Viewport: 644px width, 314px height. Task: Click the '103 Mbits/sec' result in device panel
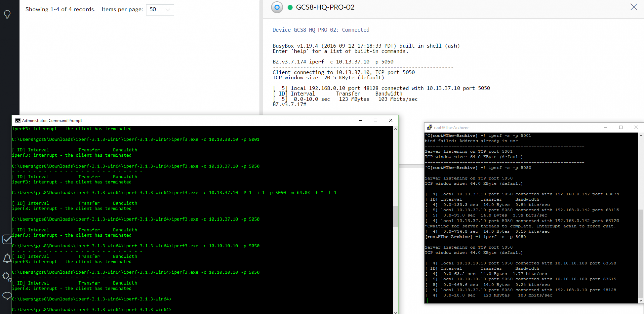(x=398, y=99)
